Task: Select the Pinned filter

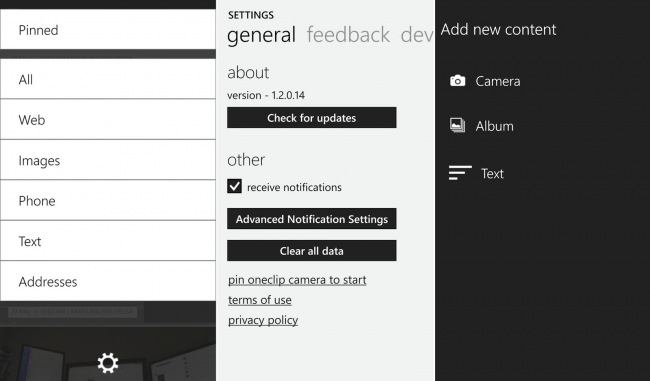Action: point(108,29)
